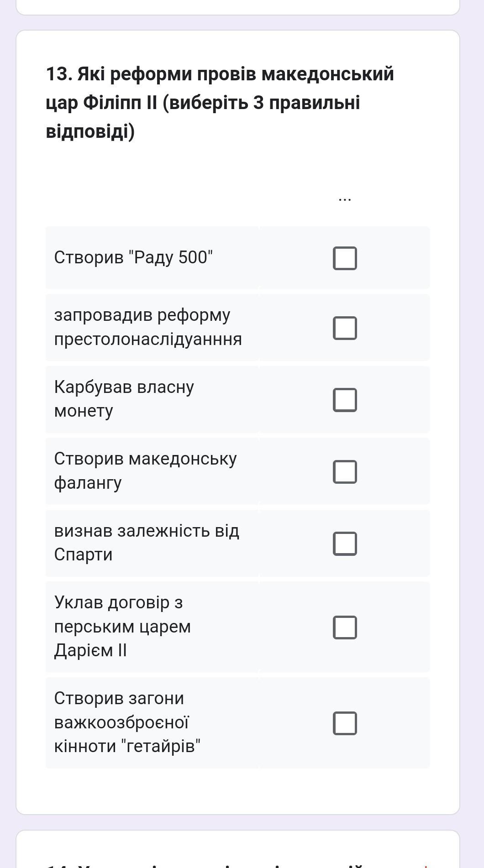This screenshot has height=868, width=484.
Task: Click the 'Створив "Раду 500"' row label
Action: click(x=133, y=257)
